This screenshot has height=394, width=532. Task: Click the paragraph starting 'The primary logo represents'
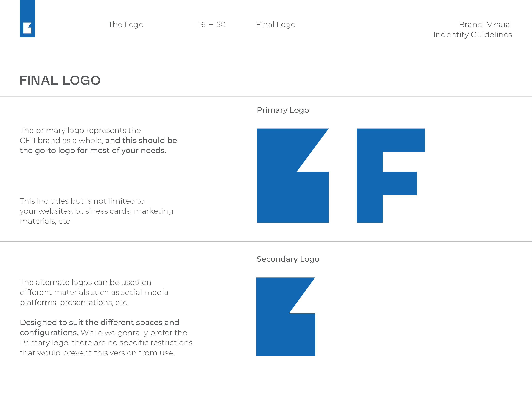point(98,140)
